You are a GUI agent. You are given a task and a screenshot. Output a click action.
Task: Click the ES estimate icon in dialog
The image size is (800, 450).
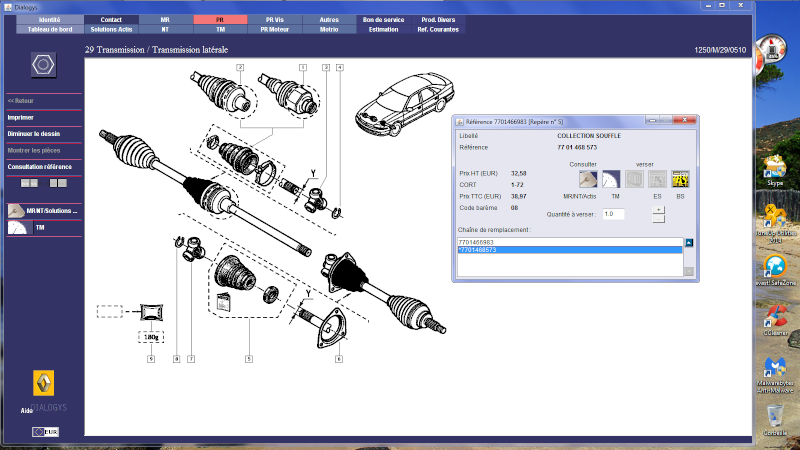[x=657, y=179]
